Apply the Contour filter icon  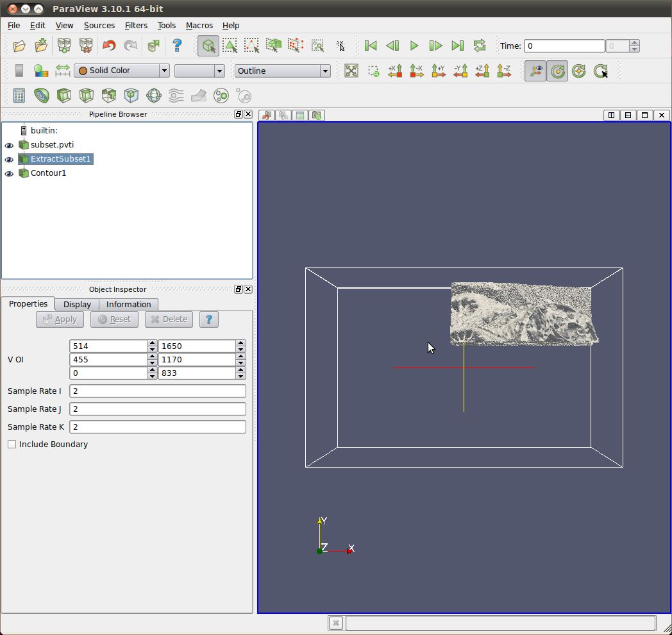click(x=42, y=96)
